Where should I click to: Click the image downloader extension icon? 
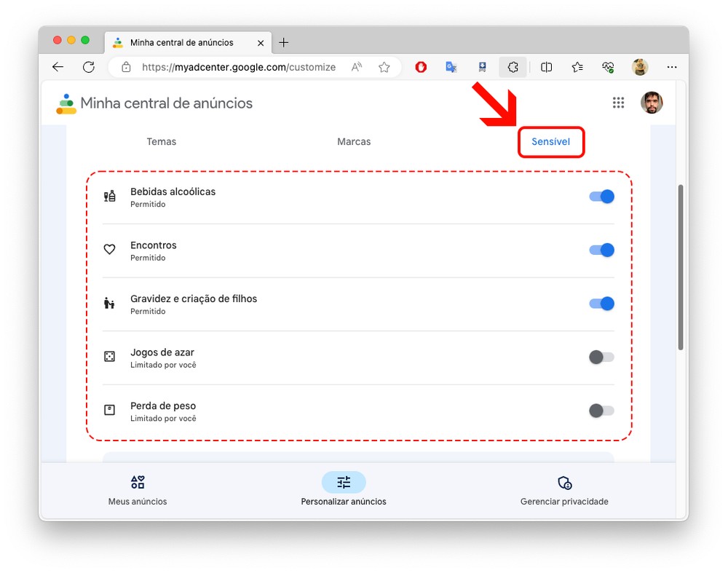pyautogui.click(x=483, y=67)
